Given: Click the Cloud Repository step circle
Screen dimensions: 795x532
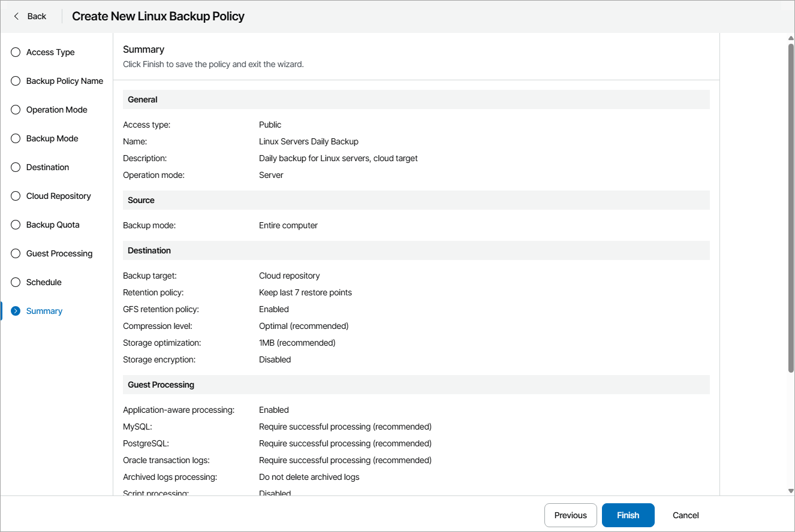Looking at the screenshot, I should pos(16,196).
